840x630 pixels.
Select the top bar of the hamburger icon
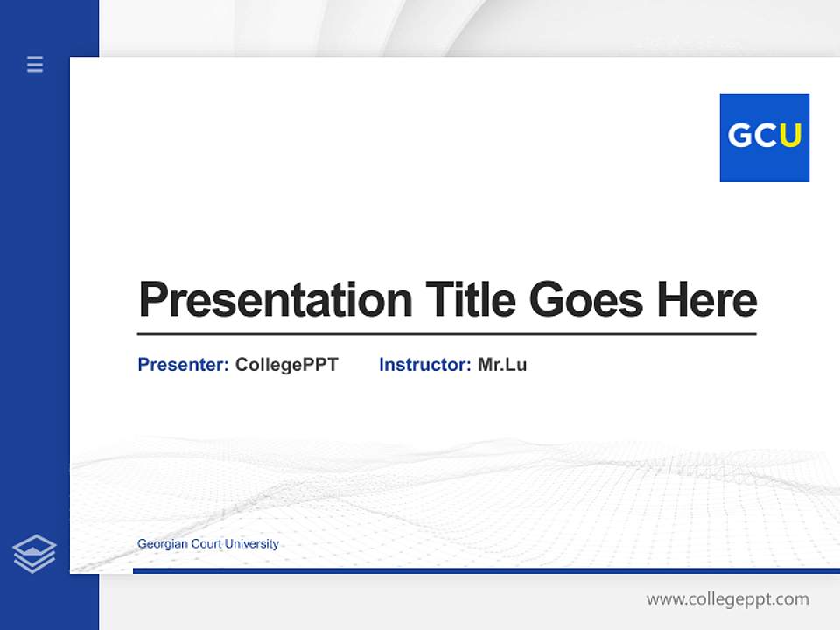[x=35, y=59]
